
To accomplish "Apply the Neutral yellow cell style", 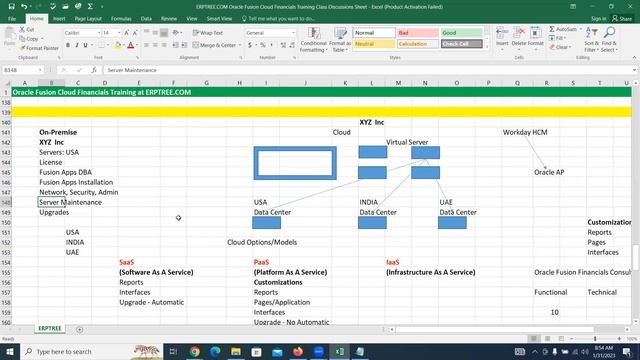I will click(x=374, y=44).
